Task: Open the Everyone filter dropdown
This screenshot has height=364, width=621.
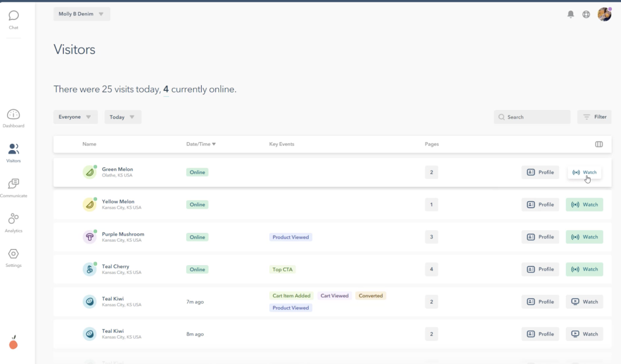Action: point(75,117)
